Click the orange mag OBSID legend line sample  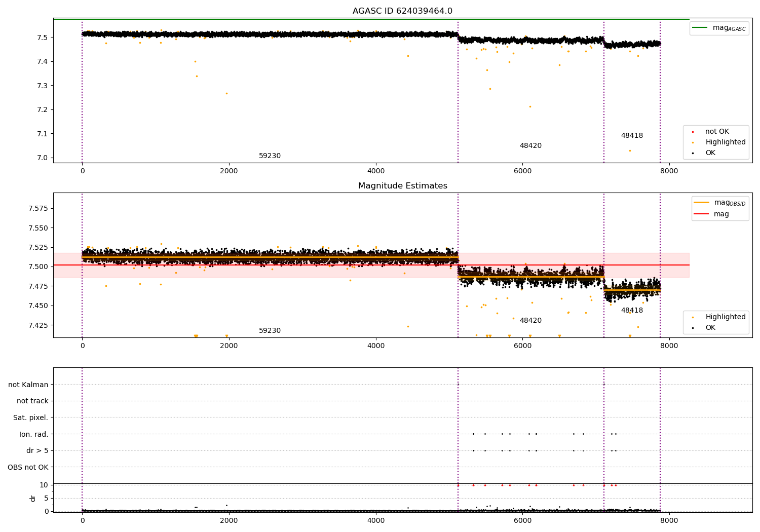702,203
